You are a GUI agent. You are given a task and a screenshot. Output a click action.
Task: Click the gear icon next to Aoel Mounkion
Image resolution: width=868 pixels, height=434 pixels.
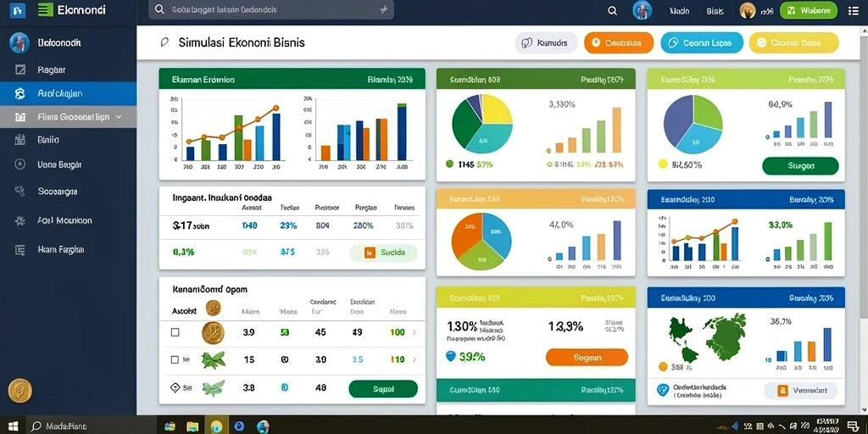20,221
